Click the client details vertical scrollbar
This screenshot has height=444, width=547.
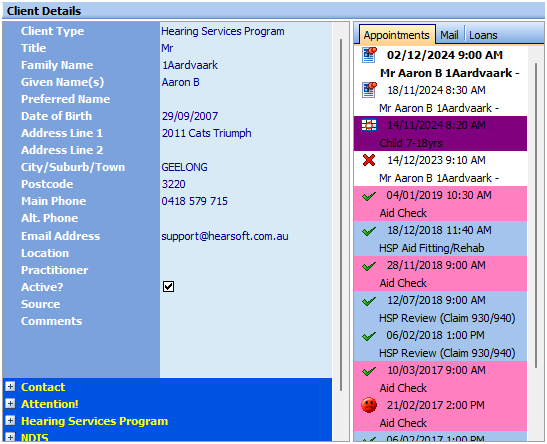[340, 215]
